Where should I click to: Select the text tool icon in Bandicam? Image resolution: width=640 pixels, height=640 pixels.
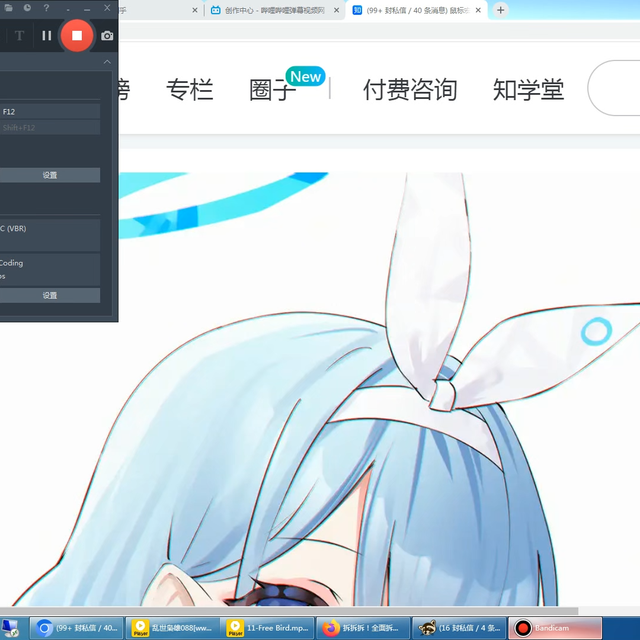tap(19, 36)
